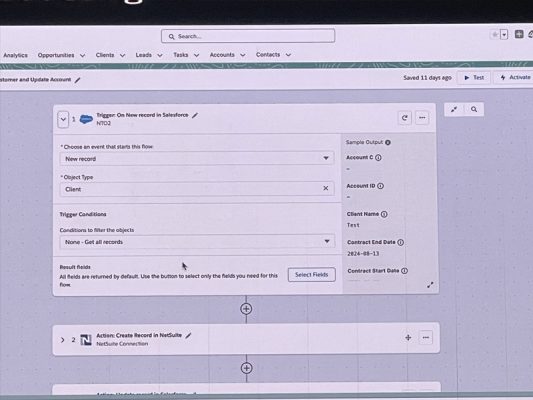
Task: Add a step after the Salesforce trigger
Action: point(246,309)
